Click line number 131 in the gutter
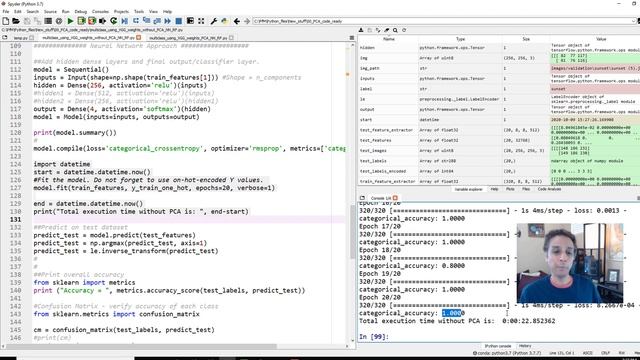This screenshot has height=360, width=640. (x=16, y=220)
